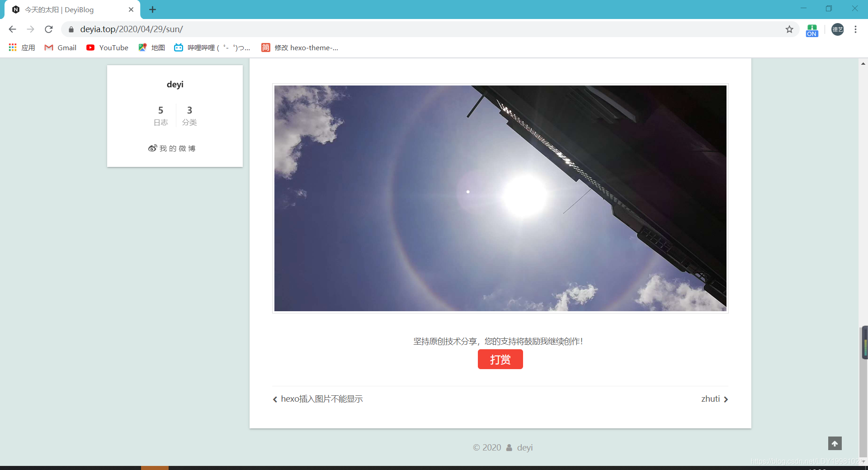Bookmark this page with the star icon
868x470 pixels.
click(x=789, y=29)
